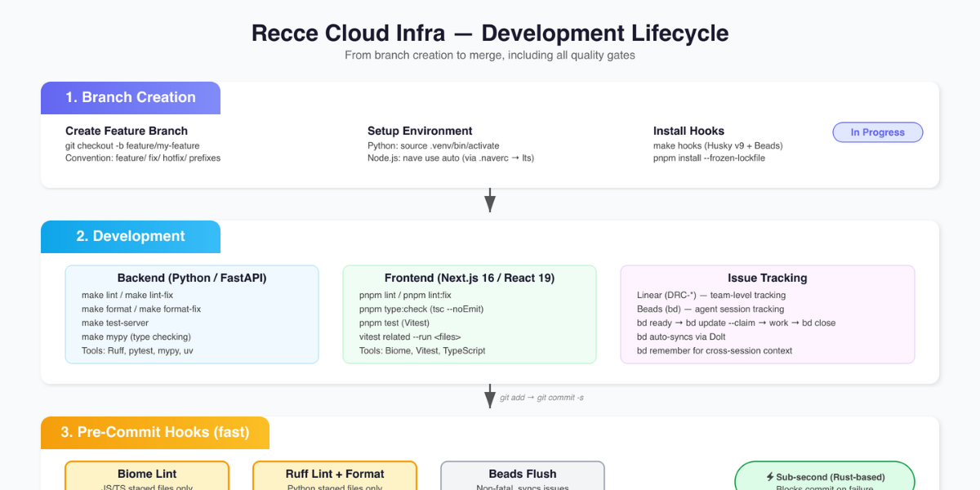Click the 'make test-server' line in Backend card
This screenshot has width=980, height=490.
click(116, 323)
